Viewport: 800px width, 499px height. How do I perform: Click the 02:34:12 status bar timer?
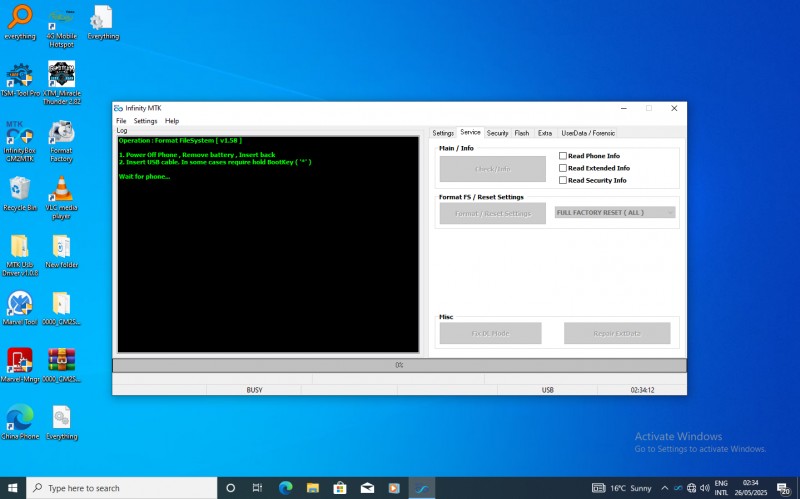click(x=642, y=390)
